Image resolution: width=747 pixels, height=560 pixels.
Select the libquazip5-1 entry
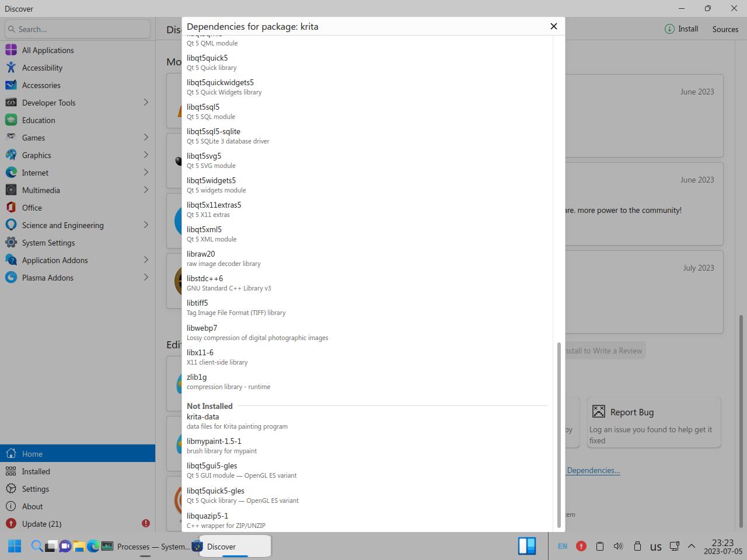point(367,520)
